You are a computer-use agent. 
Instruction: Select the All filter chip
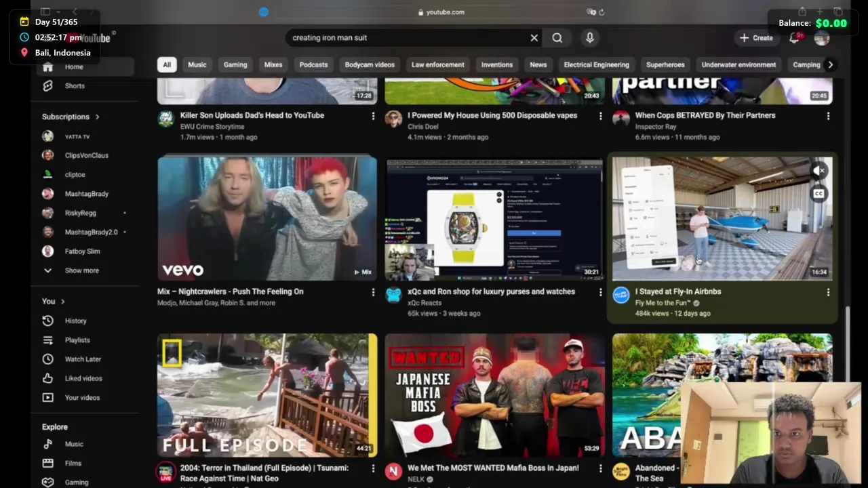pyautogui.click(x=167, y=65)
